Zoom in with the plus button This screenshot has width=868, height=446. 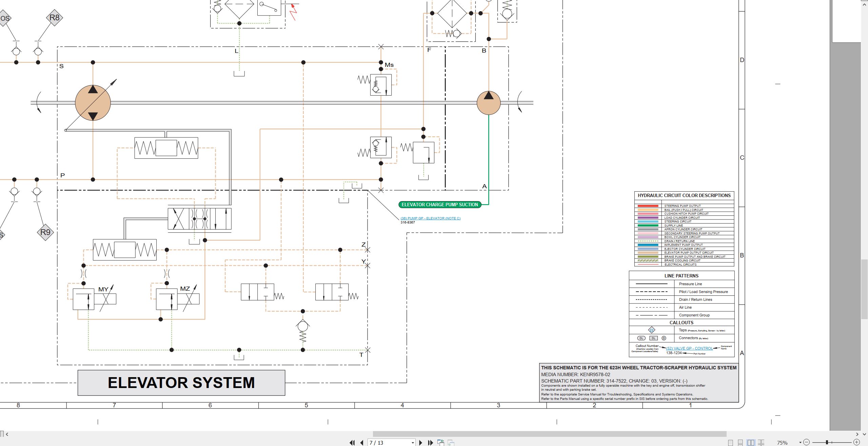[x=856, y=442]
